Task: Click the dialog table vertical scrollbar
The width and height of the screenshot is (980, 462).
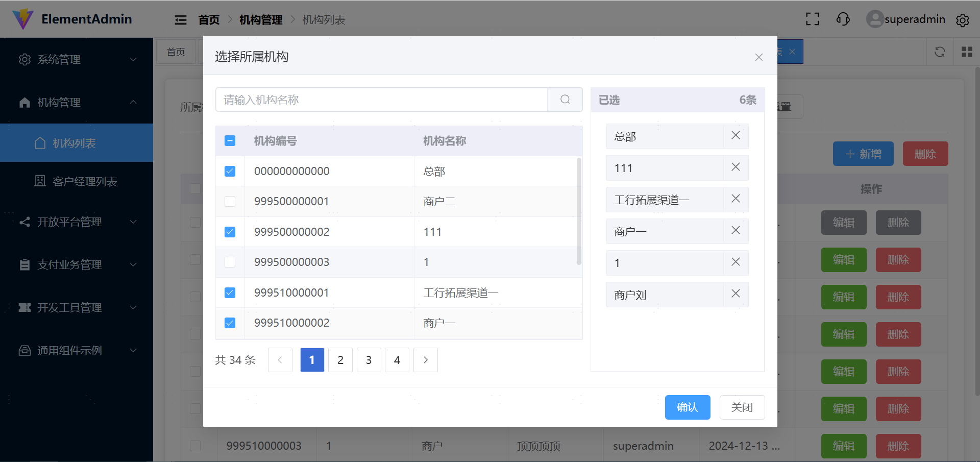Action: 579,211
